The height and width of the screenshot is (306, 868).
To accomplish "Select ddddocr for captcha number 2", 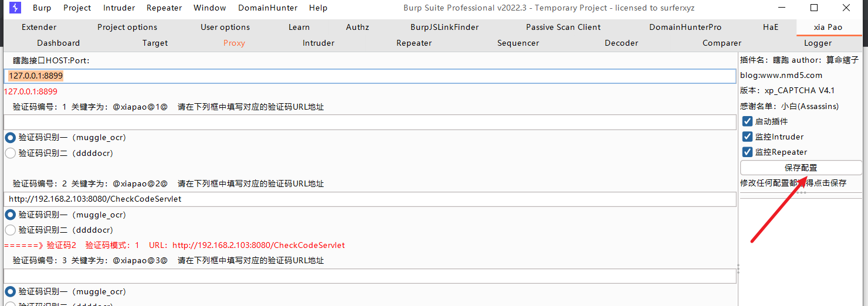I will [10, 230].
